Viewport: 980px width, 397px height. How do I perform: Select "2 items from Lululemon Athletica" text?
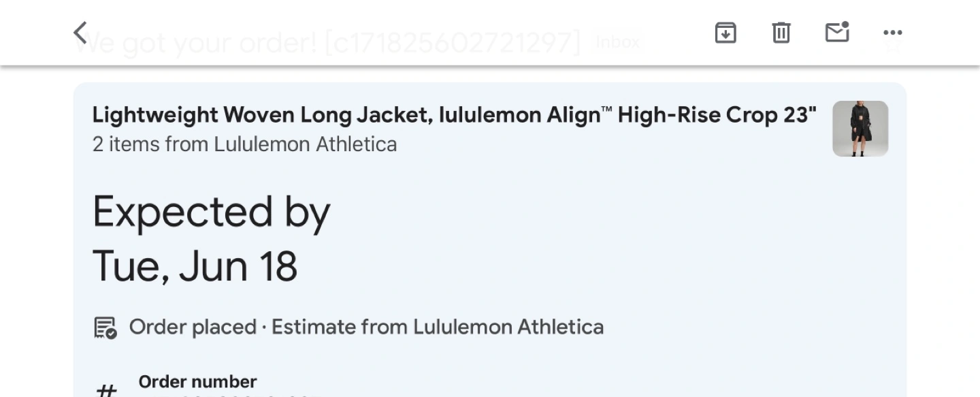[x=244, y=144]
